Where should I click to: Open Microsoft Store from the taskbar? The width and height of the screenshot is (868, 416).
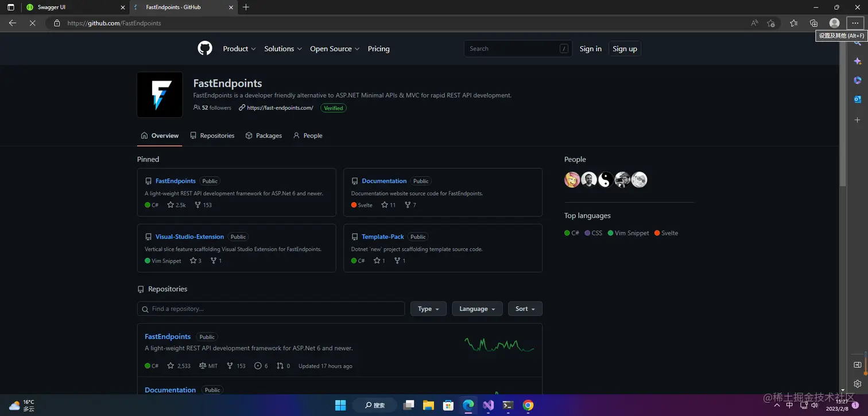pos(448,405)
